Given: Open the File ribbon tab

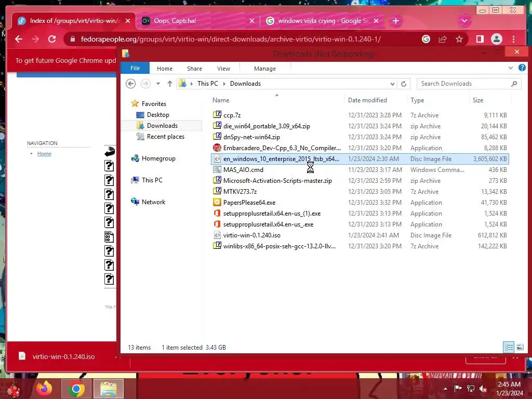Looking at the screenshot, I should click(x=135, y=68).
